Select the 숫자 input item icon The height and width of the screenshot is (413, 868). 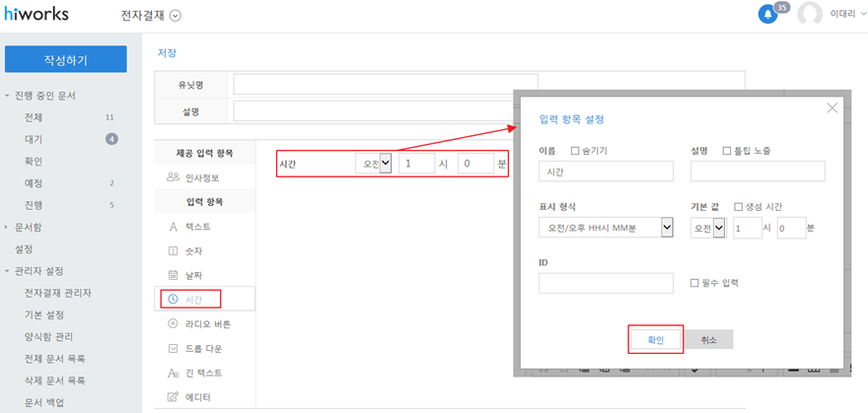[x=174, y=250]
